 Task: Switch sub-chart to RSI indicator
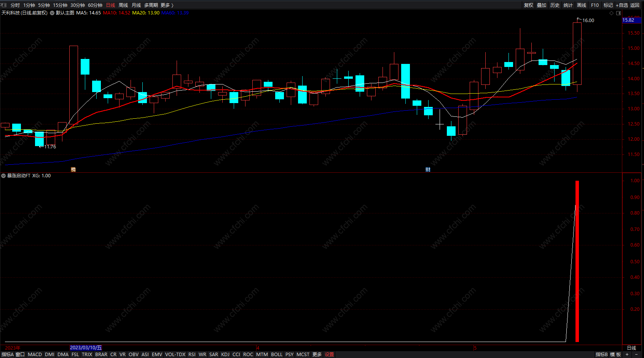(192, 355)
